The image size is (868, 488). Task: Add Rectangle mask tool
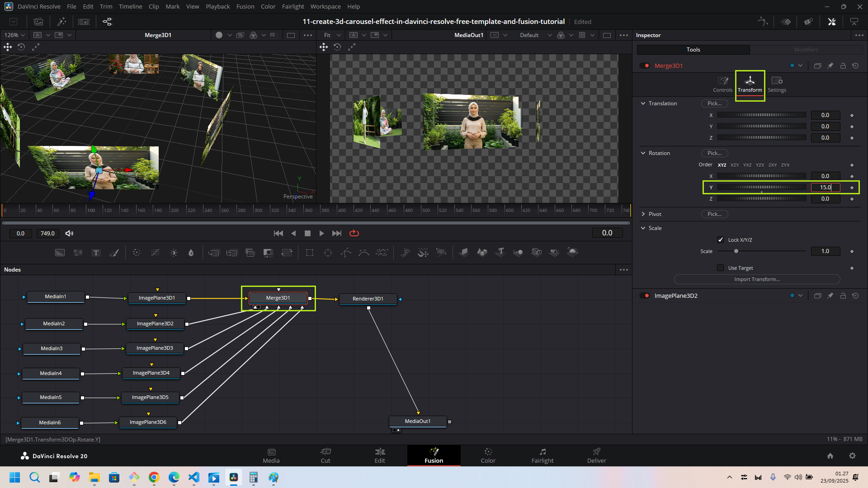(x=310, y=253)
